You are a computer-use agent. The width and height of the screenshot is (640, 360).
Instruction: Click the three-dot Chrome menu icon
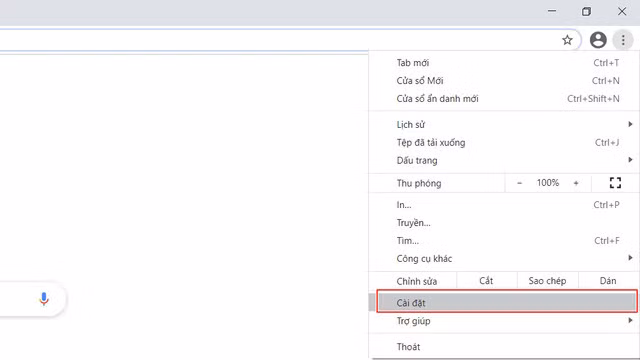pyautogui.click(x=623, y=40)
